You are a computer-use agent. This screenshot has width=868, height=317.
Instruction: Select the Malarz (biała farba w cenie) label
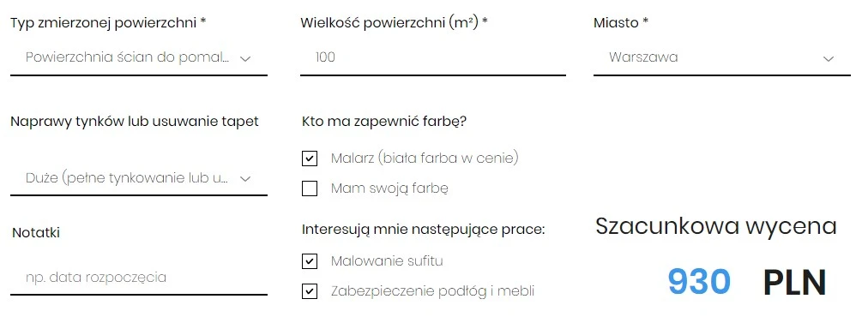click(425, 158)
